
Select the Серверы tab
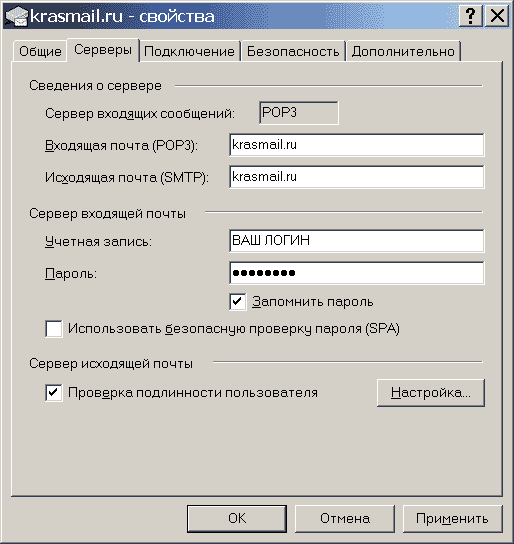[103, 50]
